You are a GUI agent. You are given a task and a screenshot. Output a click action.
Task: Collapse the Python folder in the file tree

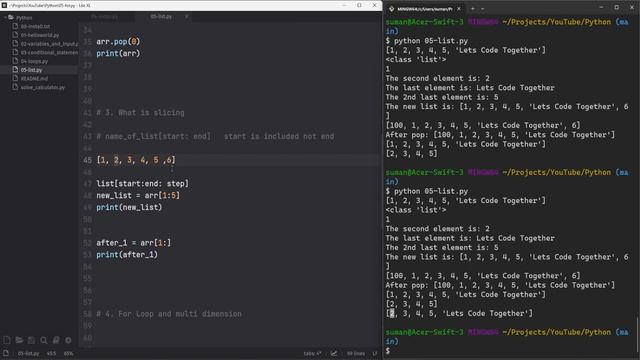point(5,18)
